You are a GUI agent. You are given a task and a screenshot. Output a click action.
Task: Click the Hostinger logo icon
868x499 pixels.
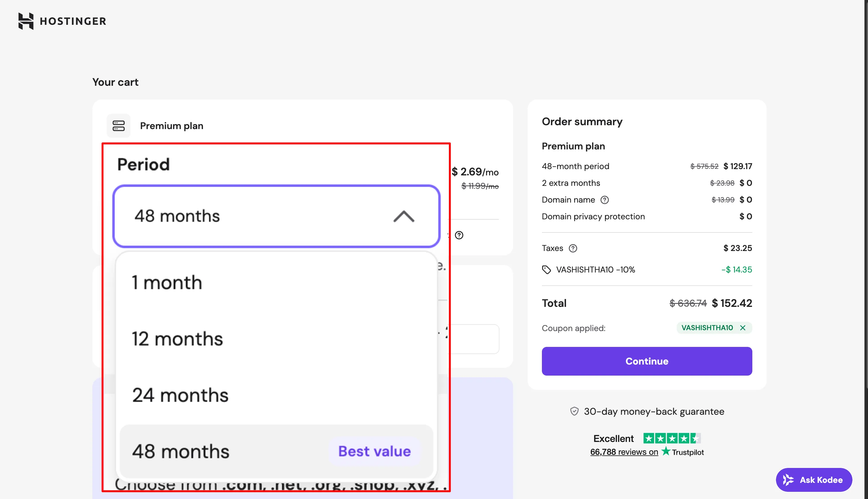(26, 21)
